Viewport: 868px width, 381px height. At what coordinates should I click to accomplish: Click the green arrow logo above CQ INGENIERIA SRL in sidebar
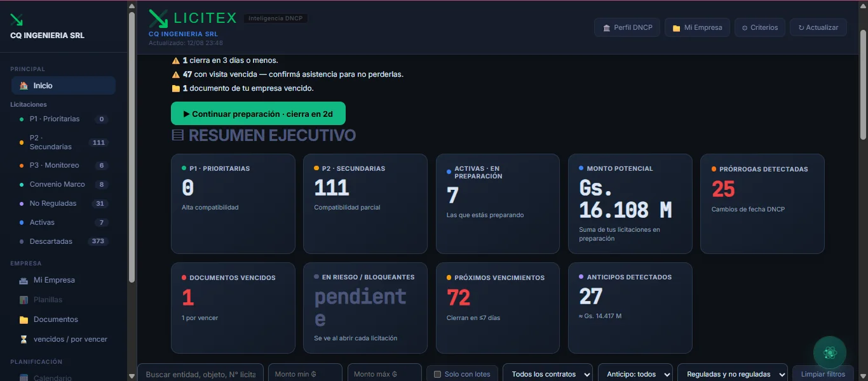[x=17, y=20]
